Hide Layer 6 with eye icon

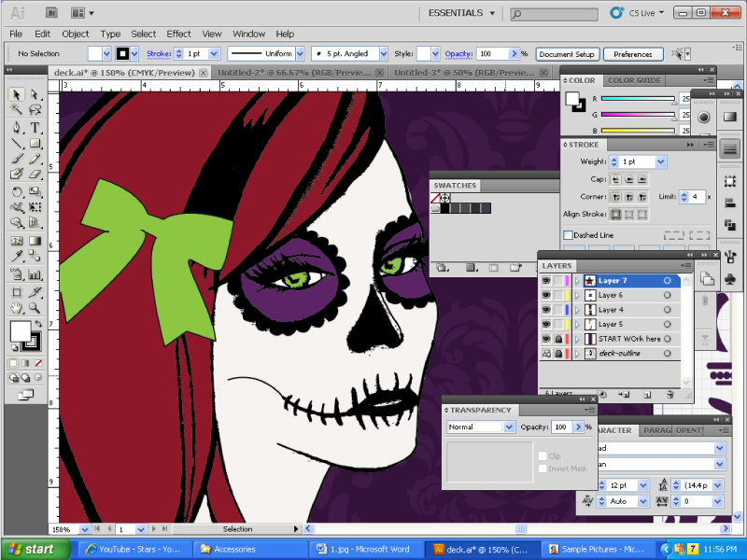[546, 295]
